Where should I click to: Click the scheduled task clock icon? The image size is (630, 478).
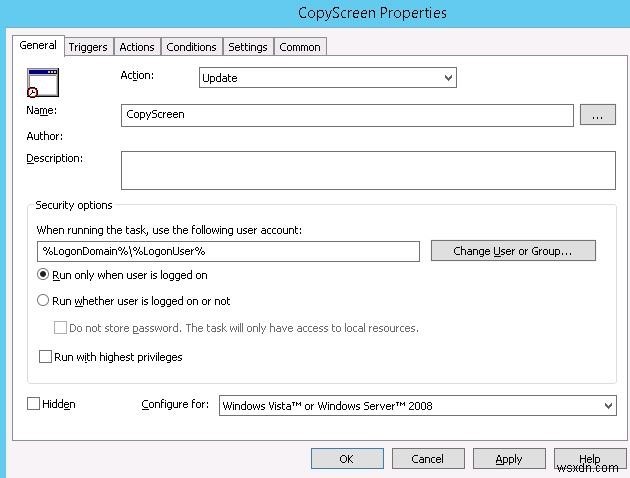click(42, 84)
